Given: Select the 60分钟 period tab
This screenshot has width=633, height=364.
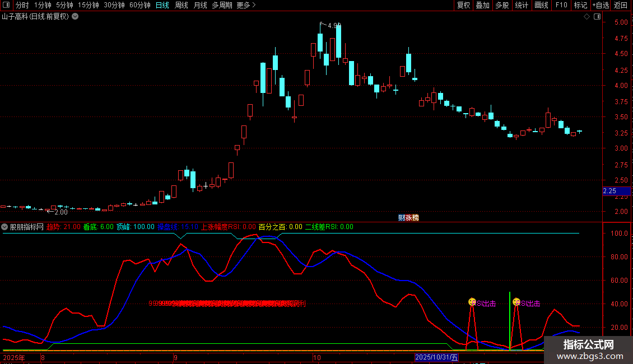Looking at the screenshot, I should (140, 5).
